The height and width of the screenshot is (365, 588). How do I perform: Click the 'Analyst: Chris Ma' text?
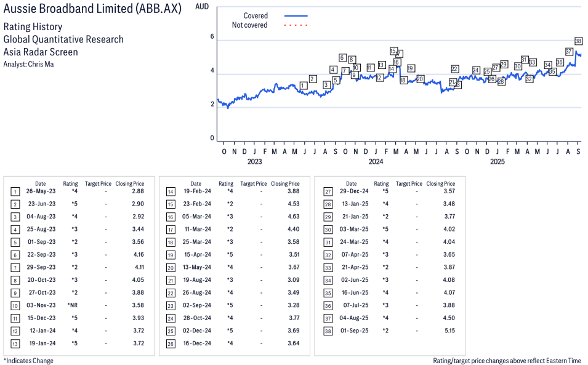click(28, 64)
